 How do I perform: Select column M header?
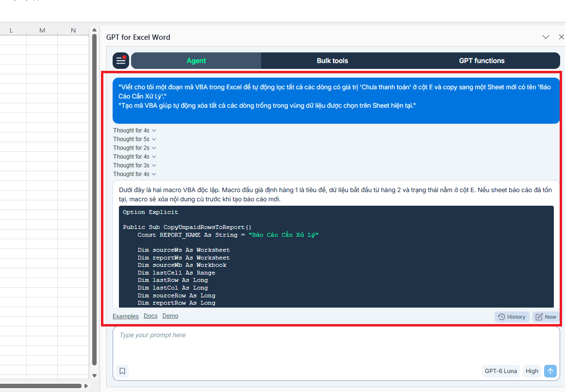(42, 30)
